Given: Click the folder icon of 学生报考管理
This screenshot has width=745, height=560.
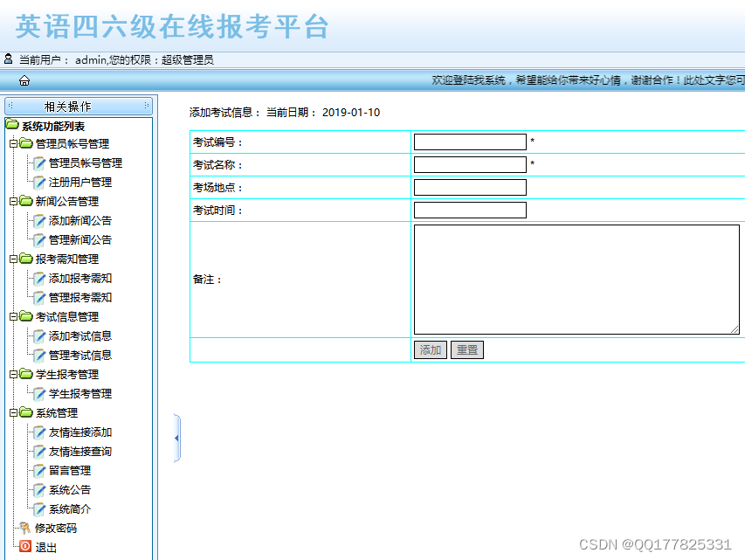Looking at the screenshot, I should pyautogui.click(x=26, y=374).
